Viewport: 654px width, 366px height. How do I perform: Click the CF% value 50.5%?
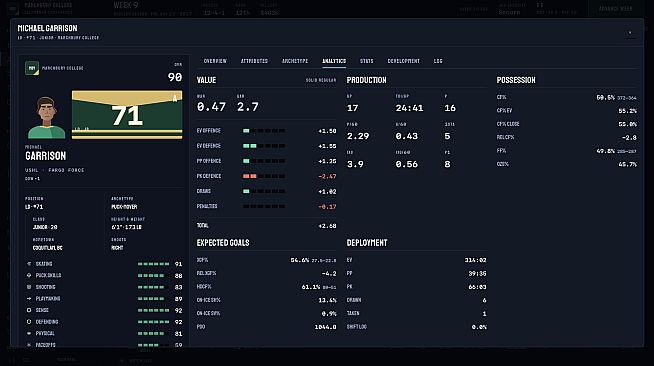pos(606,98)
